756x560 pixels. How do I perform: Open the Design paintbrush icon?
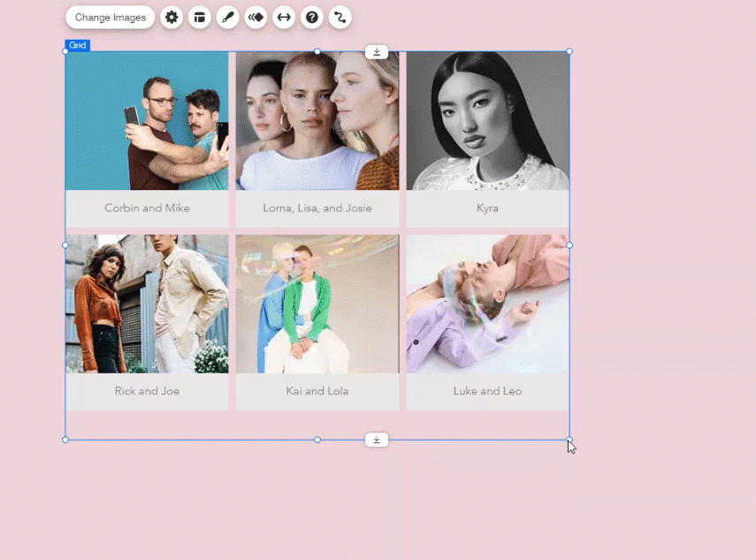(227, 17)
